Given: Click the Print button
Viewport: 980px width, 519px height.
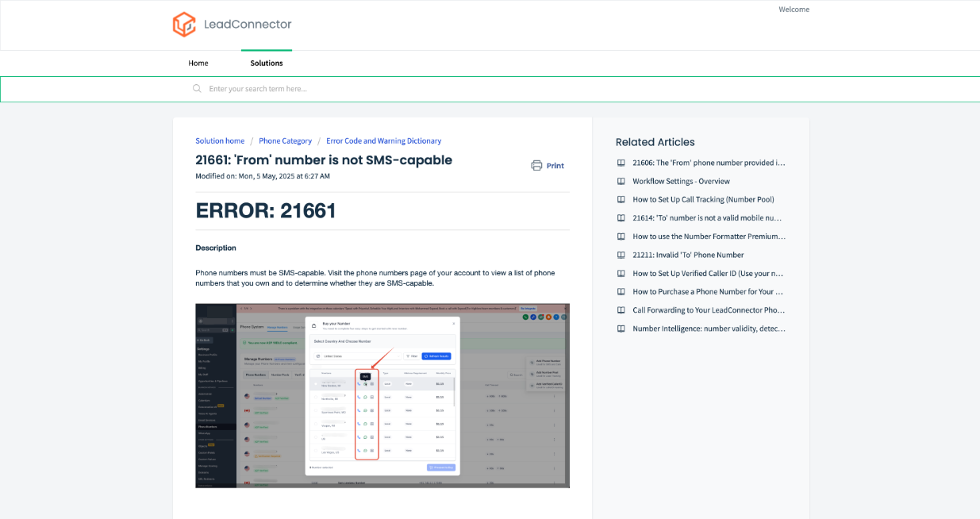Looking at the screenshot, I should (x=548, y=166).
